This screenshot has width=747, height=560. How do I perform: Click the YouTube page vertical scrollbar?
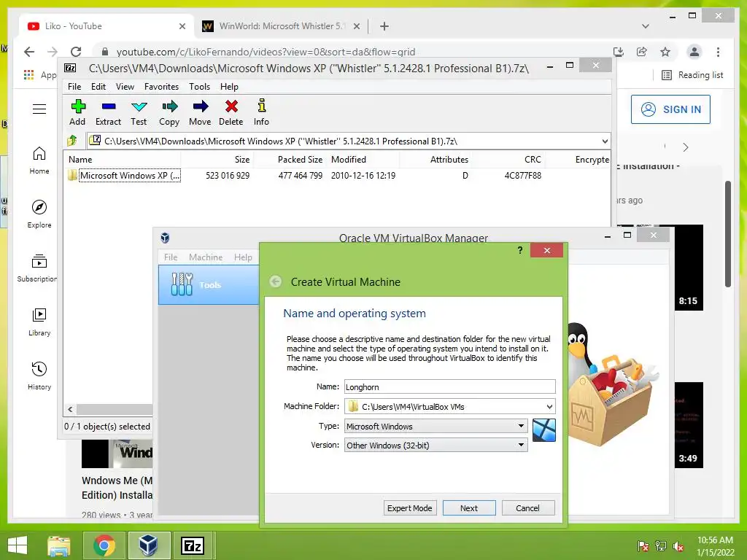tap(727, 234)
